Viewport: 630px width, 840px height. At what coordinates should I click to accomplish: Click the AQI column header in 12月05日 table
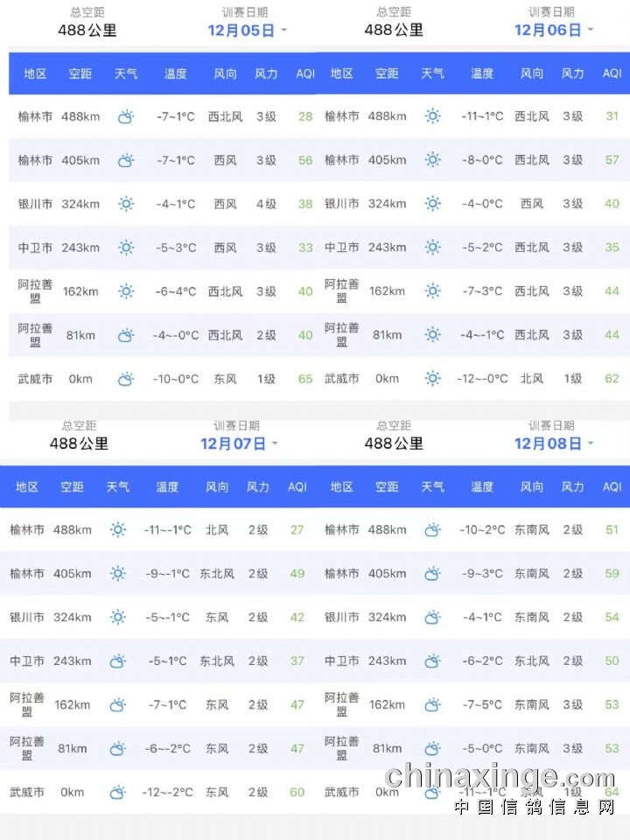pyautogui.click(x=305, y=73)
